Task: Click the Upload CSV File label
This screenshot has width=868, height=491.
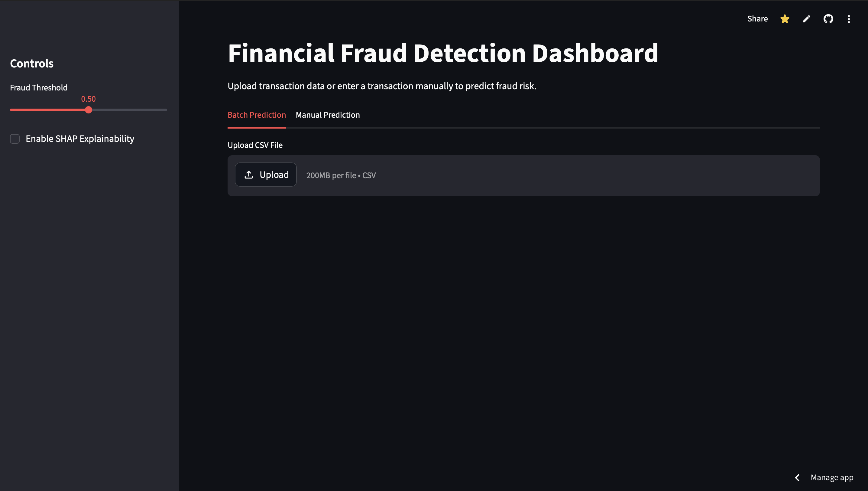Action: click(x=255, y=145)
